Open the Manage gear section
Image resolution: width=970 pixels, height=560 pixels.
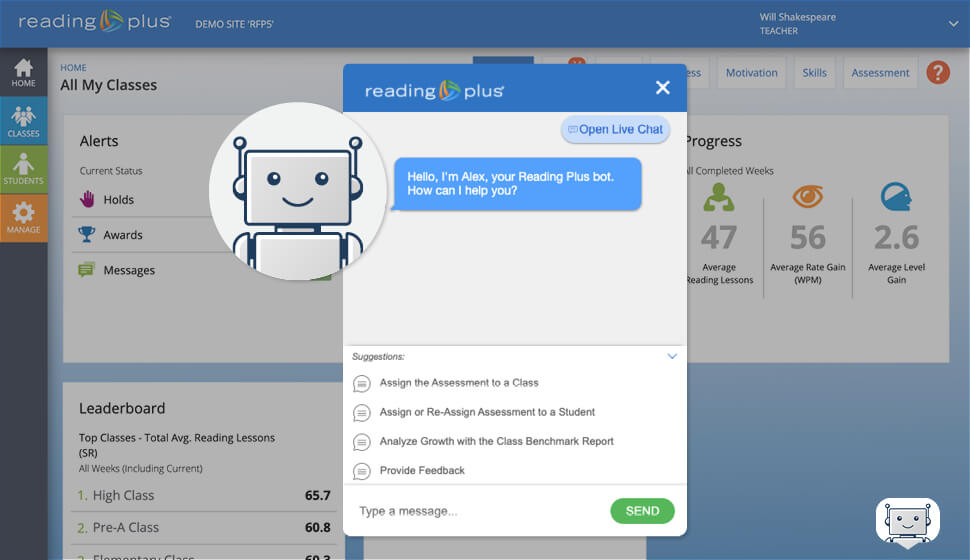tap(24, 218)
